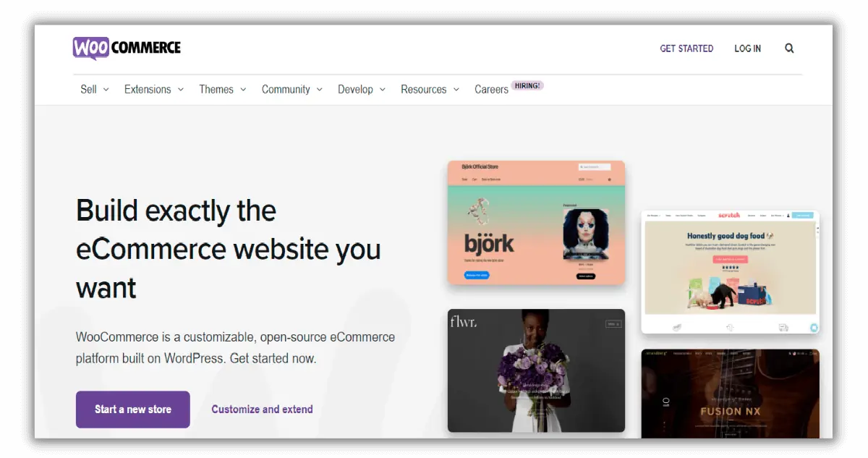Click the GET STARTED link
868x458 pixels.
click(x=686, y=48)
